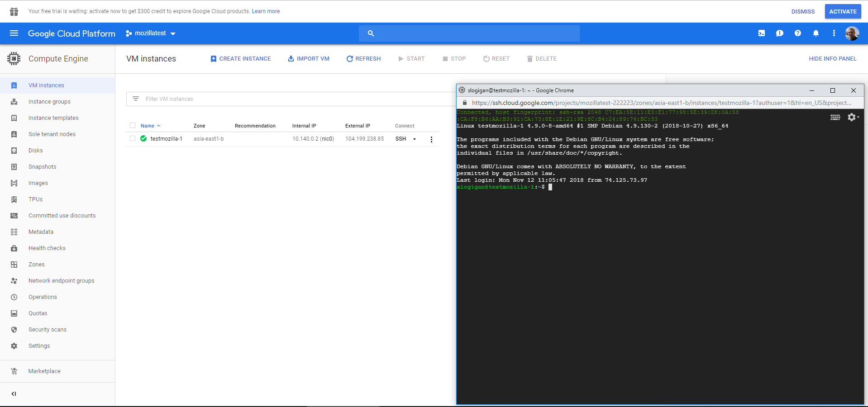The image size is (868, 407).
Task: Open the send feedback icon
Action: 780,33
